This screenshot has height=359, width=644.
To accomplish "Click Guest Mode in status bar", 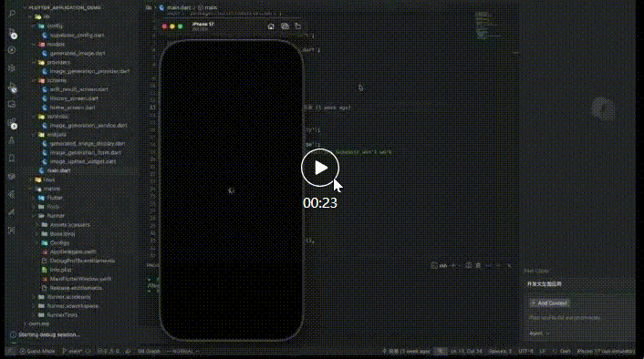I will pyautogui.click(x=37, y=351).
